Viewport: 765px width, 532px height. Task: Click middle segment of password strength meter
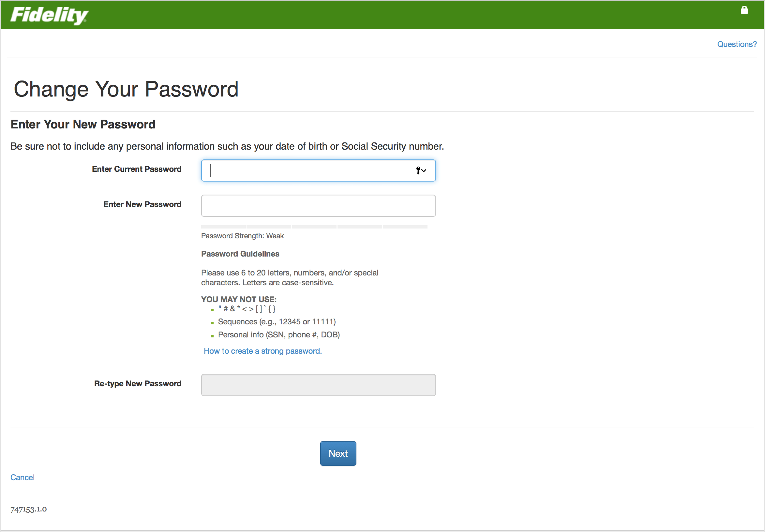314,227
